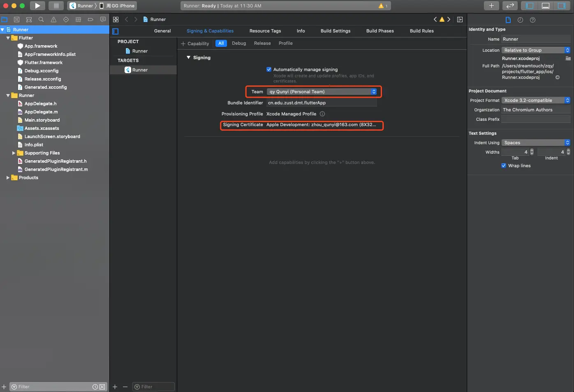This screenshot has width=574, height=392.
Task: Show the Quick Help inspector
Action: tap(532, 20)
